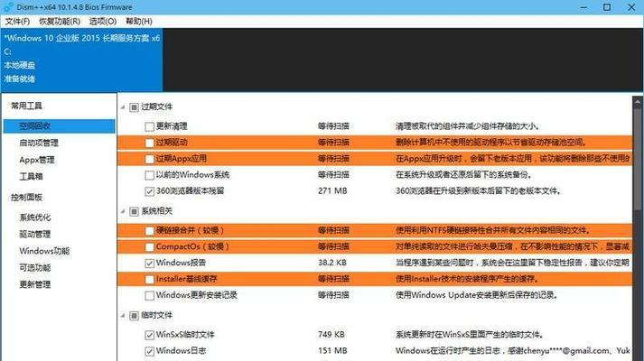Screen dimensions: 644x361
Task: Collapse the 临时文件 group
Action: (123, 316)
